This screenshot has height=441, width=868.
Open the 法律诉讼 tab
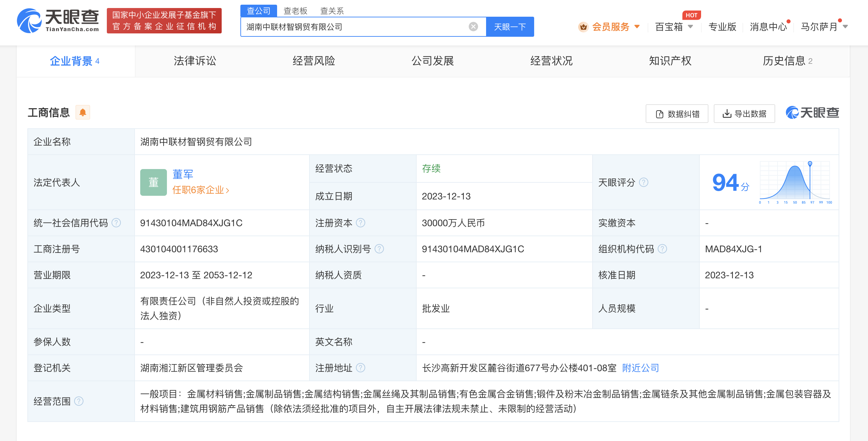[195, 61]
